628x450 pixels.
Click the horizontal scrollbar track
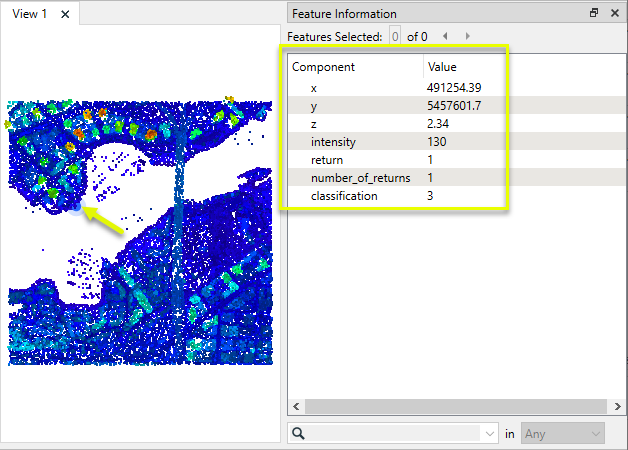pyautogui.click(x=450, y=406)
